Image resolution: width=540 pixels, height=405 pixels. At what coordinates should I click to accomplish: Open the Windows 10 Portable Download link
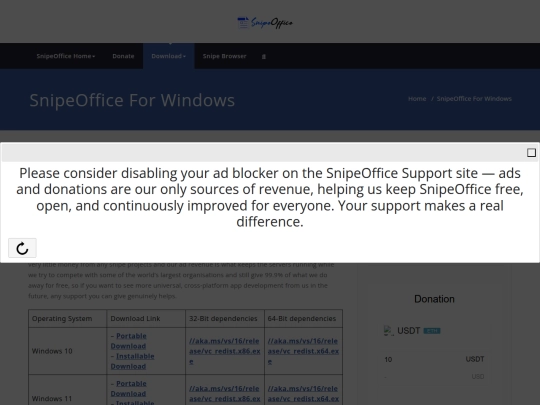tap(129, 341)
